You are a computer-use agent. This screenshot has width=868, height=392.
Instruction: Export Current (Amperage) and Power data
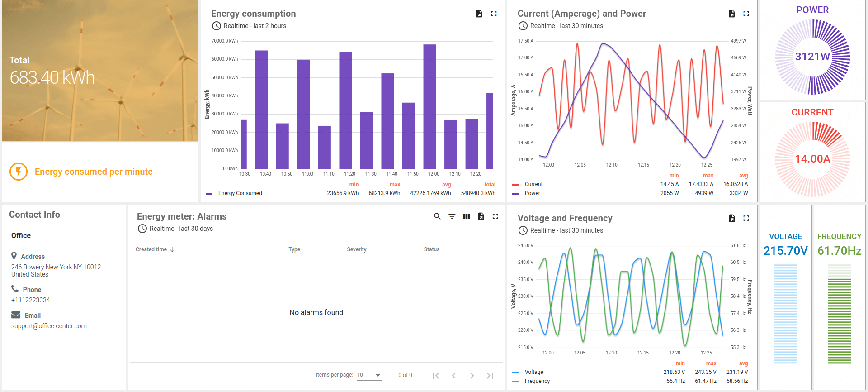[731, 14]
